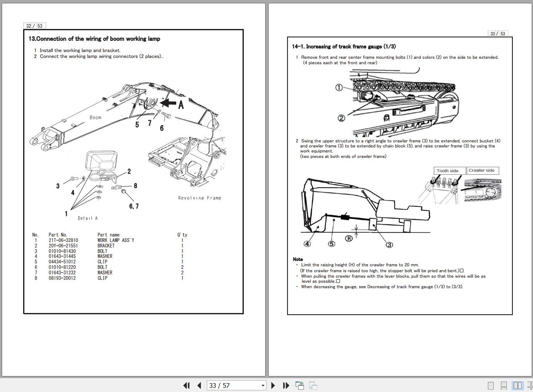Click the 'Part name' column header

(108, 235)
